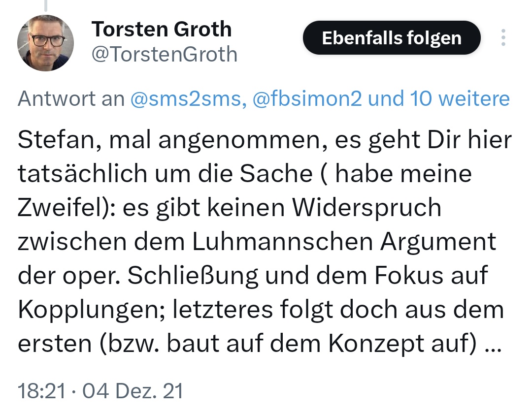Click the thread connector line above the avatar
The image size is (532, 414).
click(x=46, y=5)
